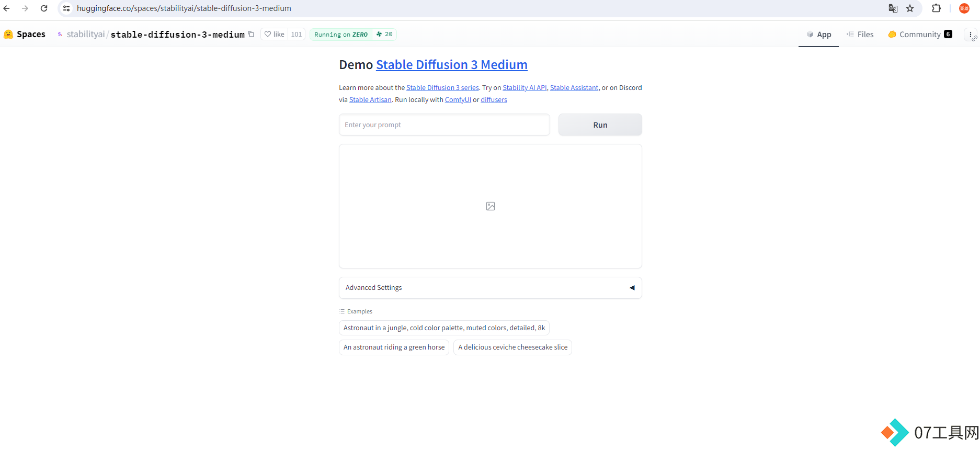The image size is (980, 450).
Task: Go forward with the browser forward arrow
Action: 25,8
